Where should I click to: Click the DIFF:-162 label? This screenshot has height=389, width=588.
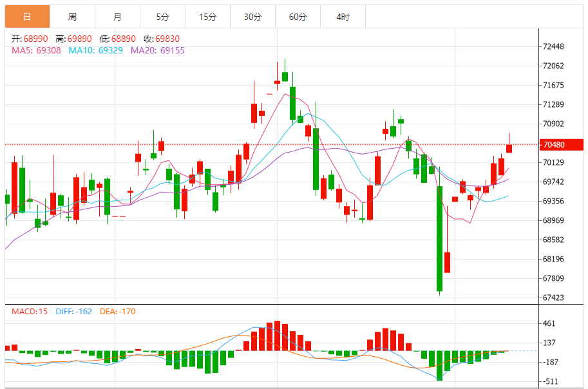(x=74, y=312)
